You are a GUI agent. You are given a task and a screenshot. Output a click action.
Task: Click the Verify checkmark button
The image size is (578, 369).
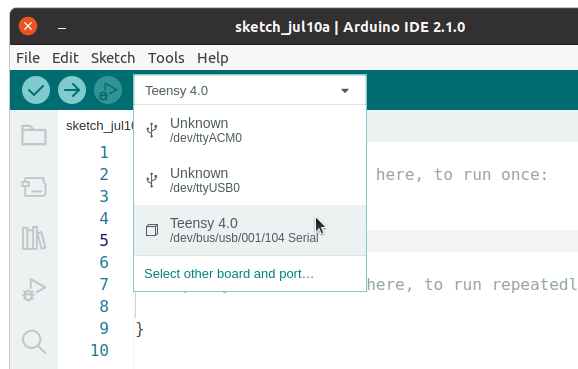pos(36,90)
